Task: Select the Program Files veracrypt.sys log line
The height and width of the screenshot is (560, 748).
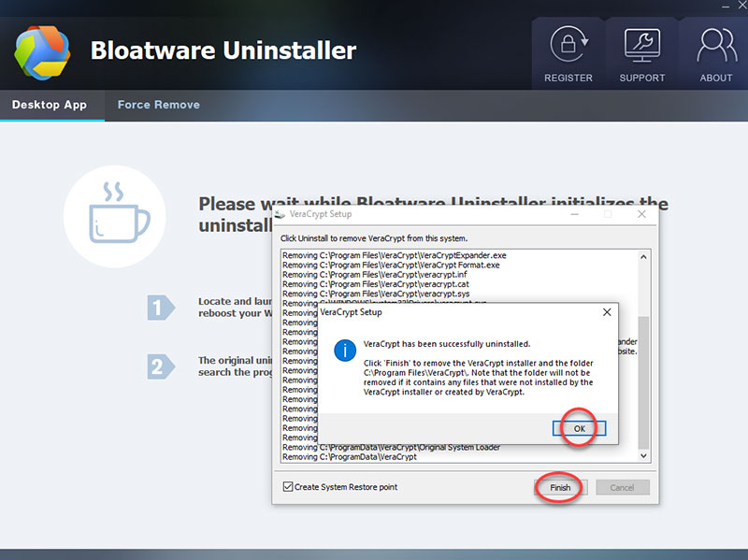Action: (376, 294)
